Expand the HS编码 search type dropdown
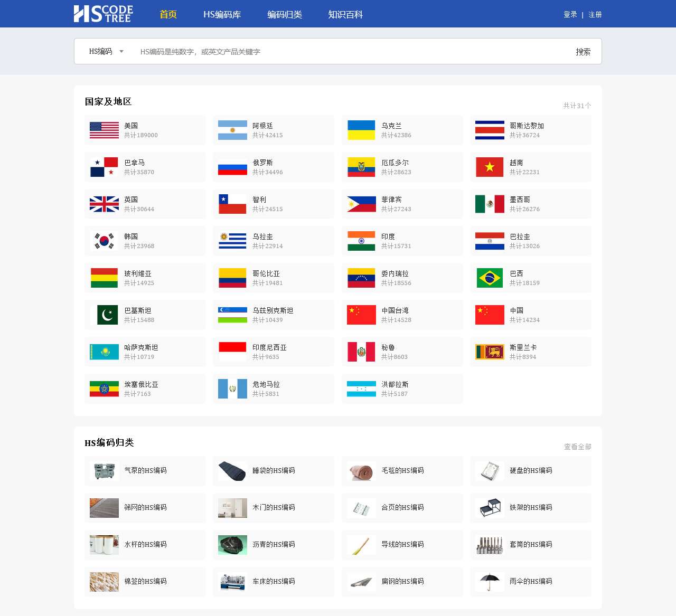 pos(106,51)
